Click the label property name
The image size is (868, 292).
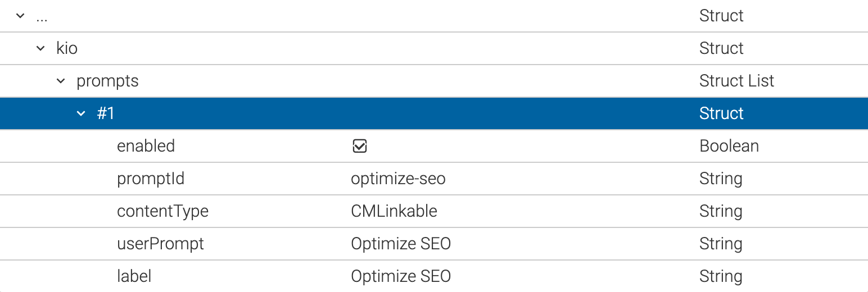134,276
